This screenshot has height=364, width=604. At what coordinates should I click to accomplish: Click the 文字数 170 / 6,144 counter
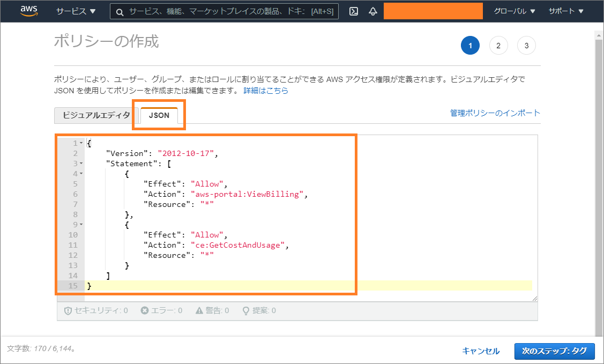point(41,348)
